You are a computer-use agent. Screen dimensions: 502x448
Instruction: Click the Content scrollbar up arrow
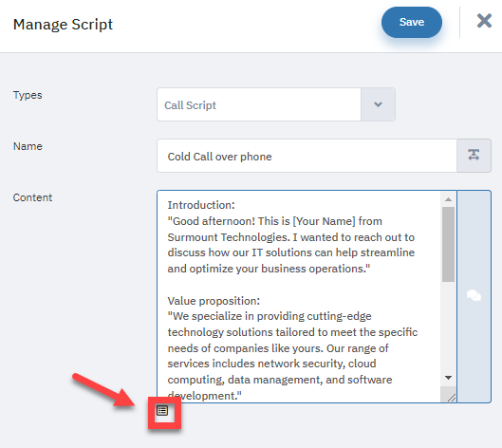(448, 199)
